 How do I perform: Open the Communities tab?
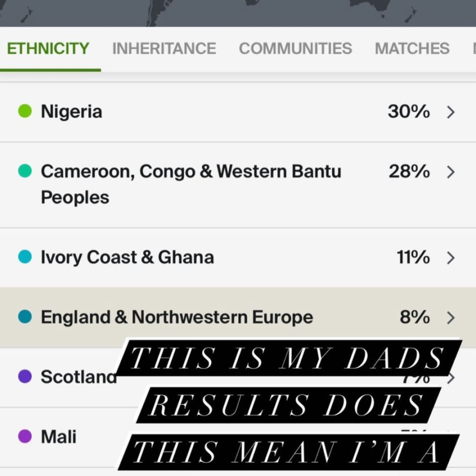point(295,49)
